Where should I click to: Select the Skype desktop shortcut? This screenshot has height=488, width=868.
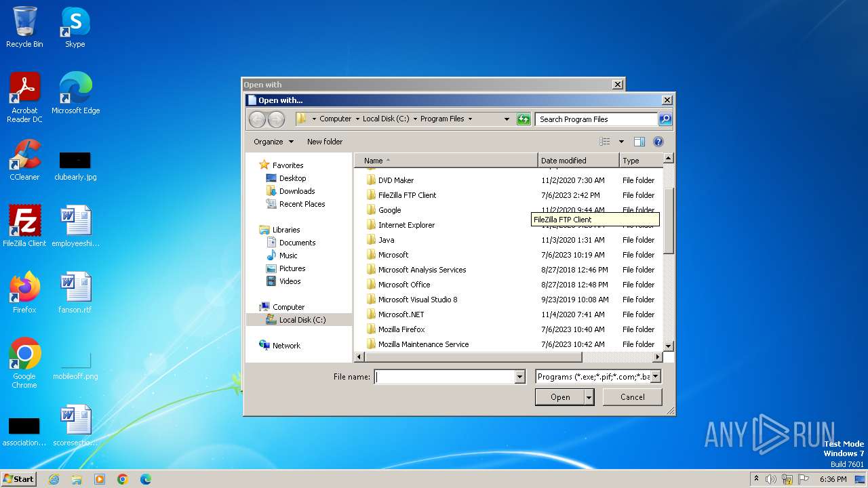pos(75,27)
